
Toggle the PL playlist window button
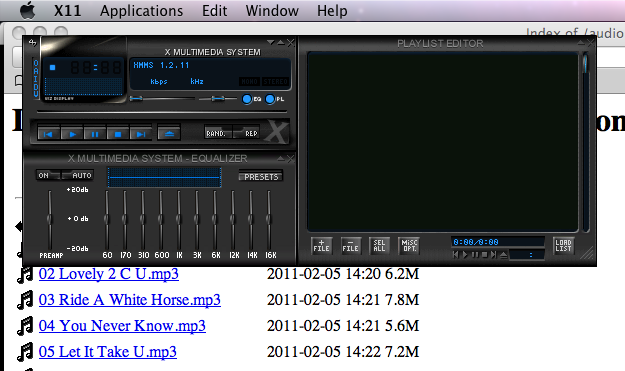(270, 99)
